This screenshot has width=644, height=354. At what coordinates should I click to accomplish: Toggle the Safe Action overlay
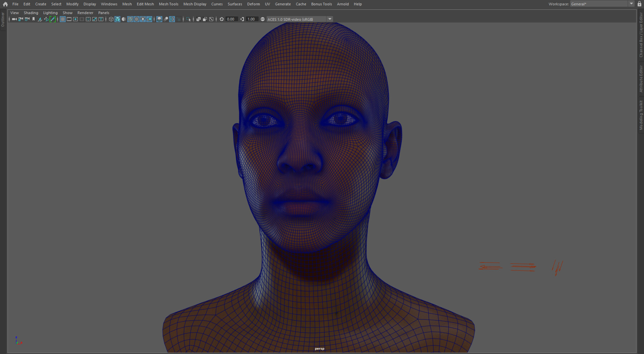pos(94,19)
